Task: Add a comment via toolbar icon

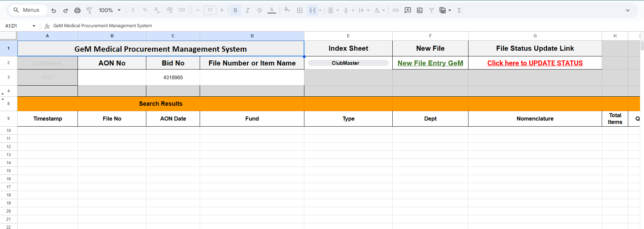Action: (x=408, y=10)
